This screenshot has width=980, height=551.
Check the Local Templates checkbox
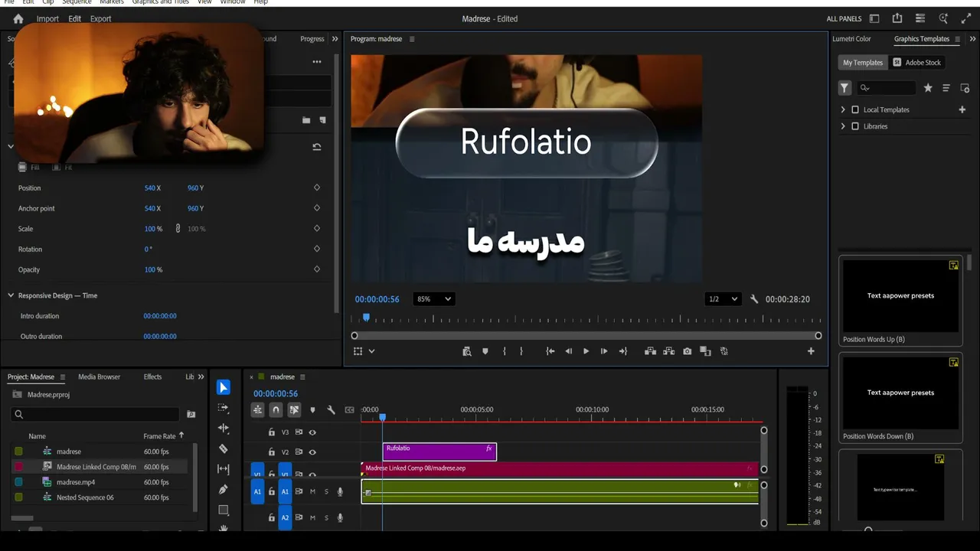(855, 109)
